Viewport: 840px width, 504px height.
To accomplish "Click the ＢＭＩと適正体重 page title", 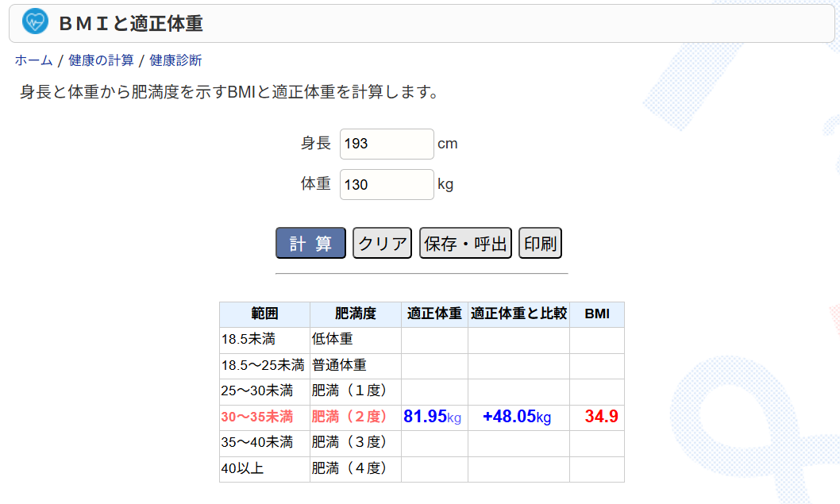I will 131,23.
